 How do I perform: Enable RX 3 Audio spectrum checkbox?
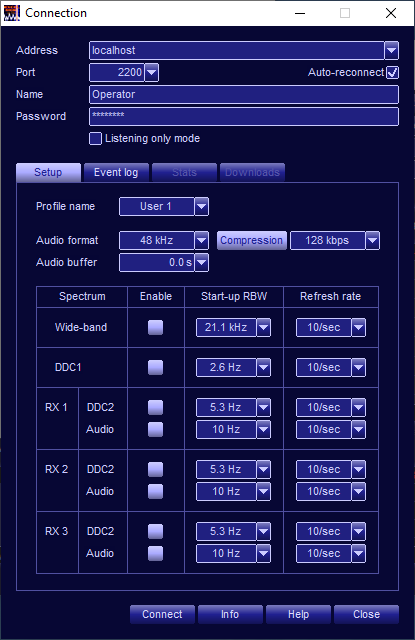pyautogui.click(x=155, y=553)
